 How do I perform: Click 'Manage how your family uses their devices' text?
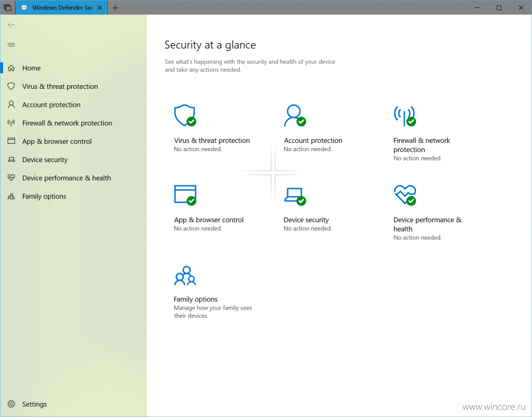(212, 312)
